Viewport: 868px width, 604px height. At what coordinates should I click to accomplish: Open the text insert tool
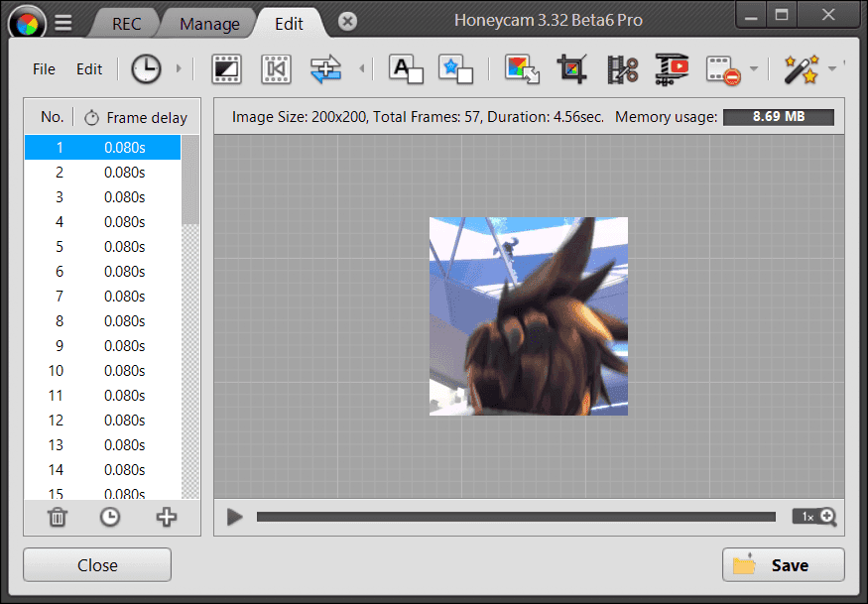pyautogui.click(x=405, y=68)
